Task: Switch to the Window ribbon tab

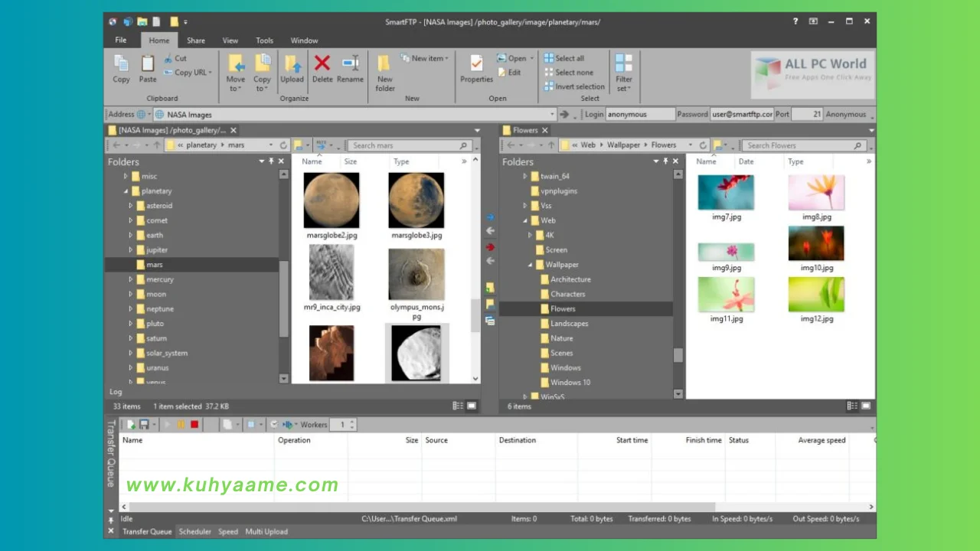Action: click(x=304, y=41)
